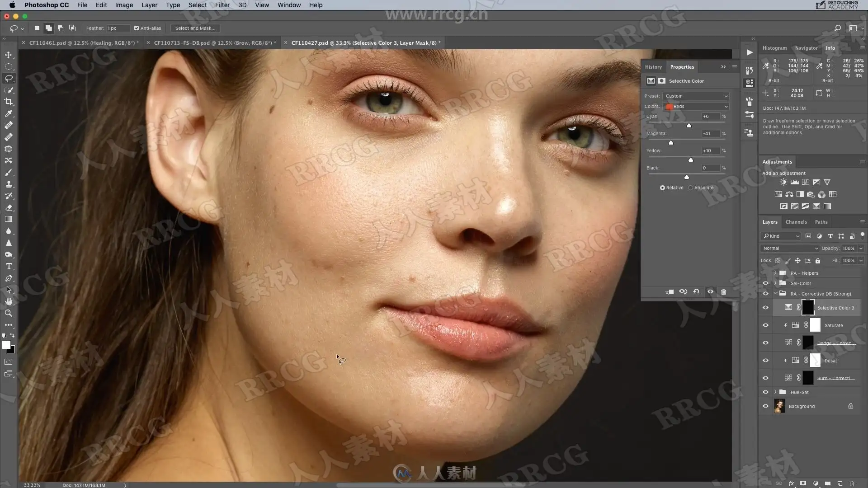Click the Magenta slider handle

(x=671, y=143)
